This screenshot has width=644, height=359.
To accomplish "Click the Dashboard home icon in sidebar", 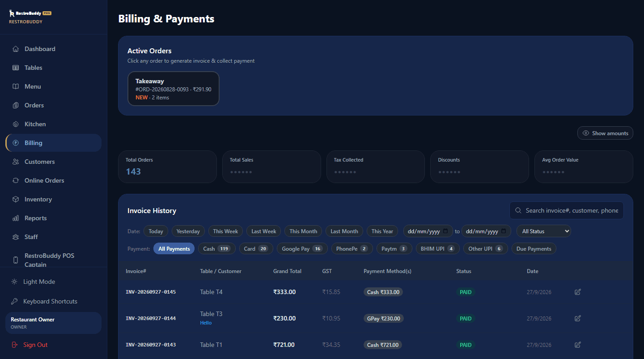I will 16,49.
